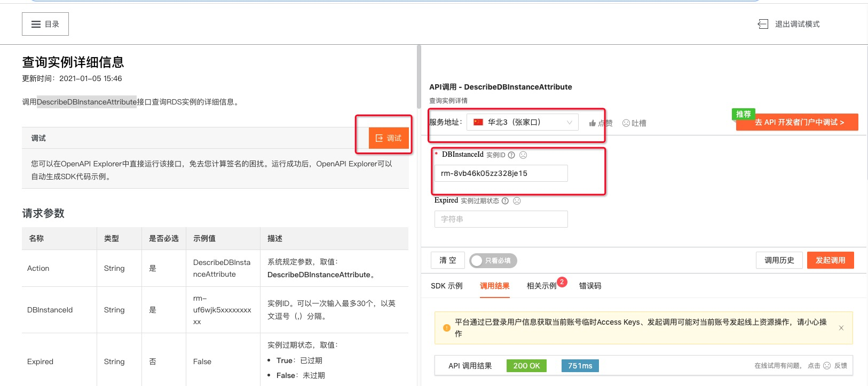Click the 发起调用 button

pyautogui.click(x=831, y=260)
